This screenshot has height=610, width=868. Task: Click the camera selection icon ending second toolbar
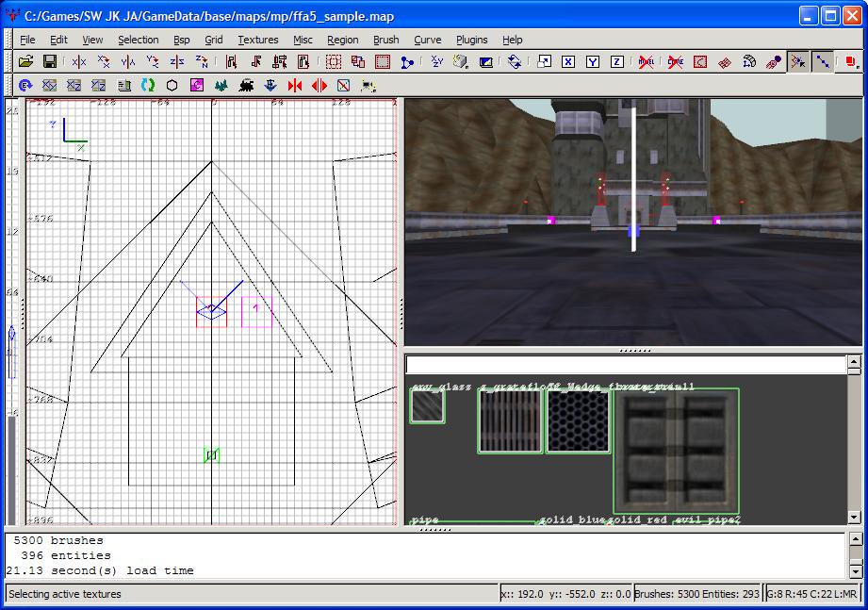point(368,85)
